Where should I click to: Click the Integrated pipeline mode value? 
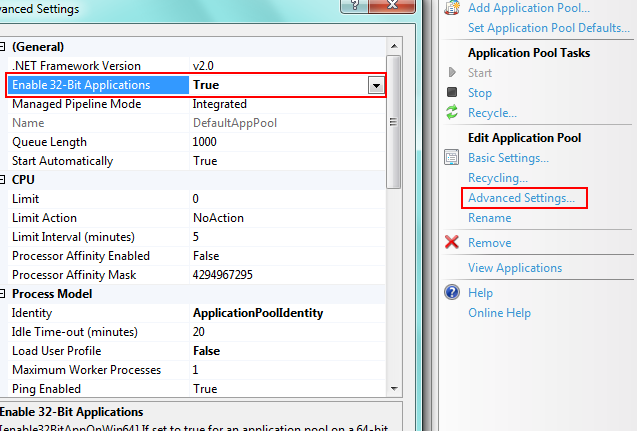click(x=219, y=104)
